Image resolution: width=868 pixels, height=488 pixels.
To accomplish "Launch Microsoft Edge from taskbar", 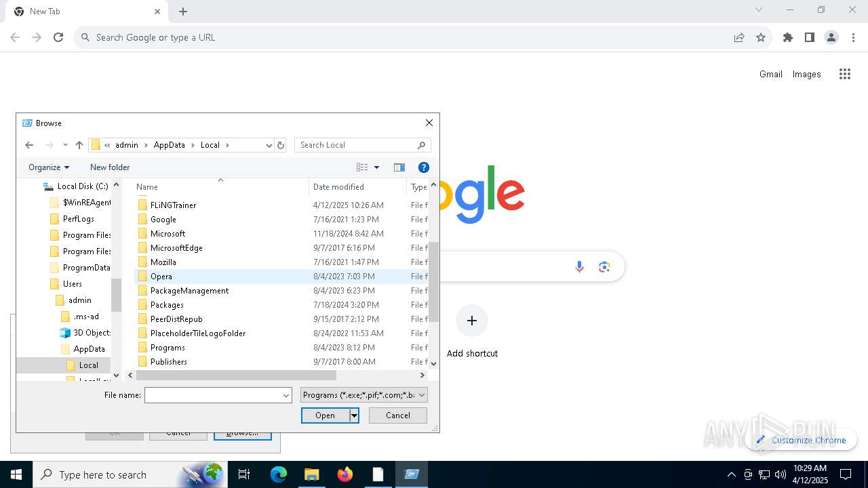I will point(279,474).
